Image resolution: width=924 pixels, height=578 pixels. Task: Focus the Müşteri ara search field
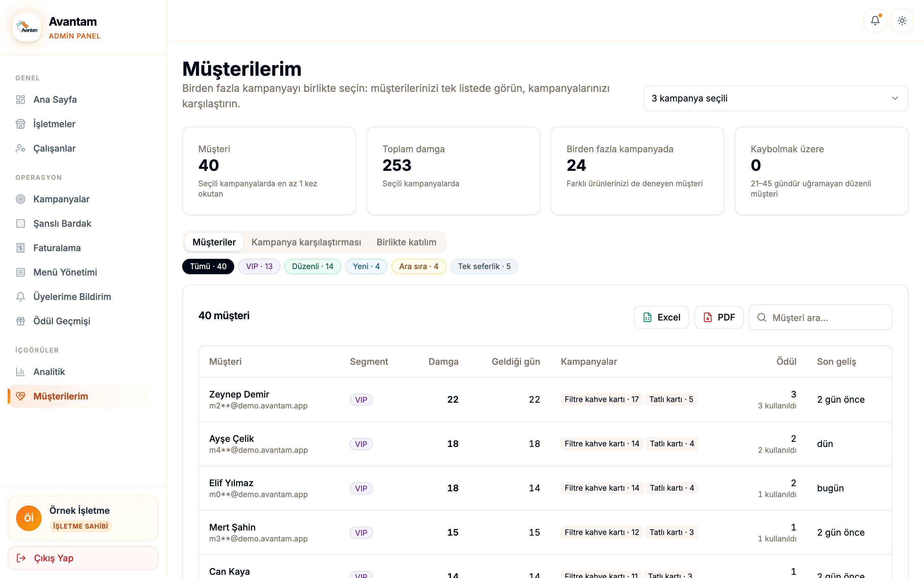820,317
